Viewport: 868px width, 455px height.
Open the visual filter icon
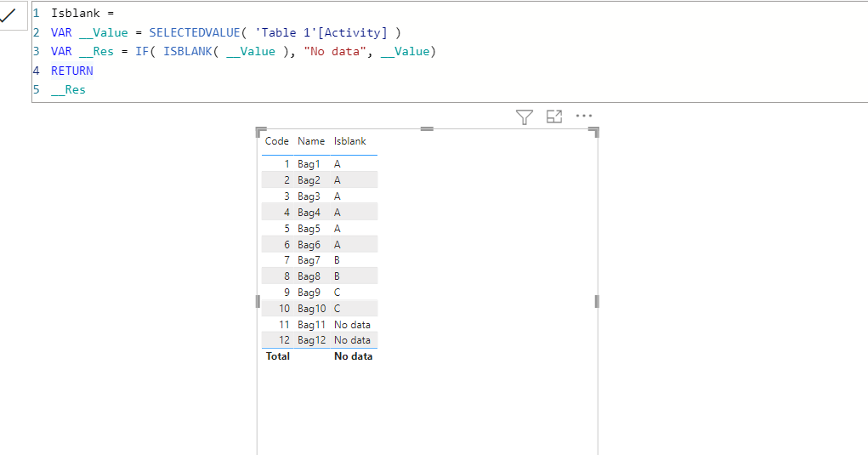[525, 117]
